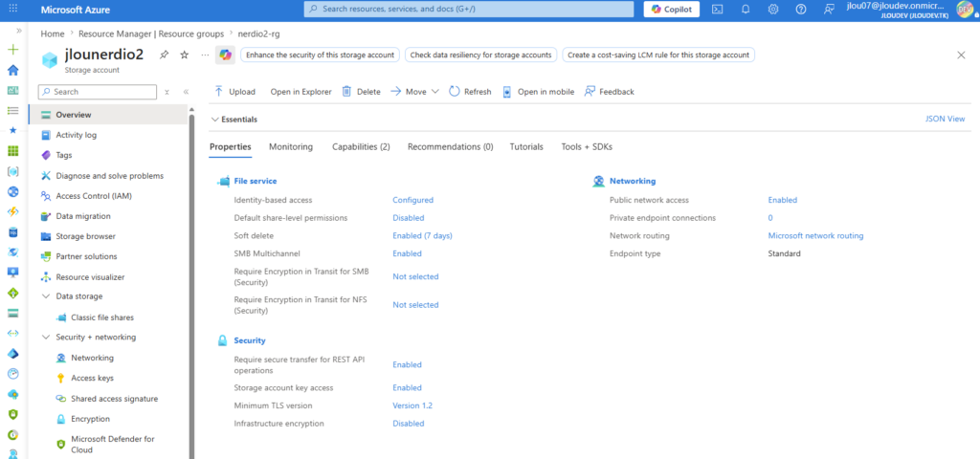Viewport: 980px width, 459px height.
Task: Switch to the Tutorials tab
Action: click(x=526, y=146)
